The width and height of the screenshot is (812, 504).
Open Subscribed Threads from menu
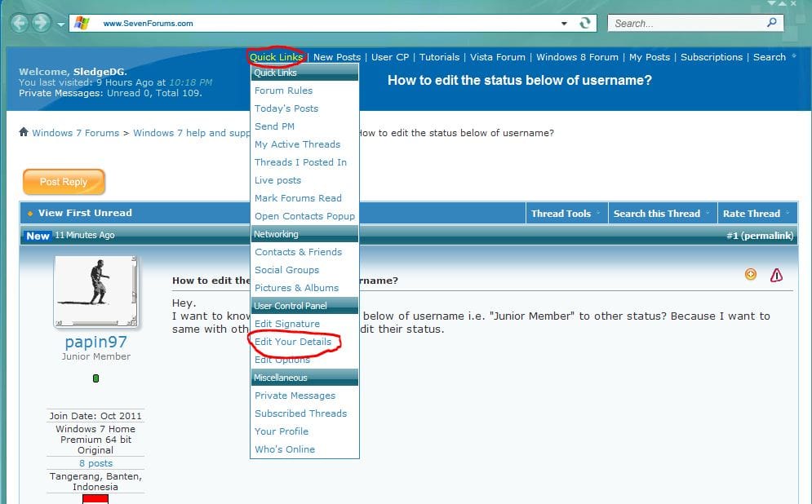point(300,413)
